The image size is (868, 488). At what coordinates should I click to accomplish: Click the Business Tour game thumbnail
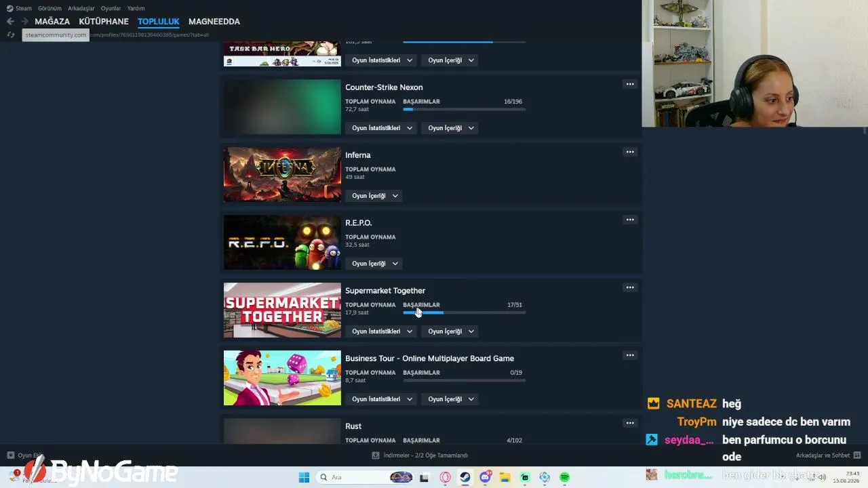tap(282, 378)
